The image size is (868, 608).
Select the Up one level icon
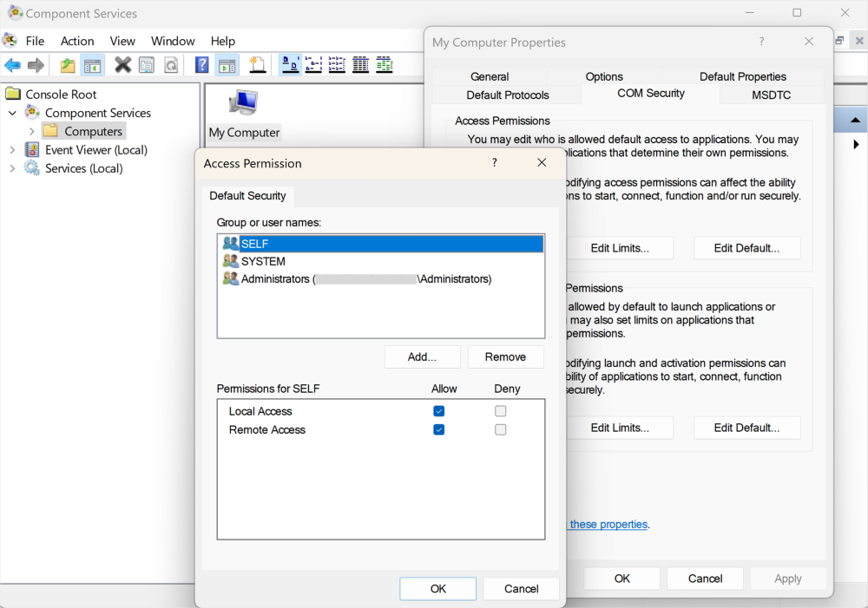[67, 65]
